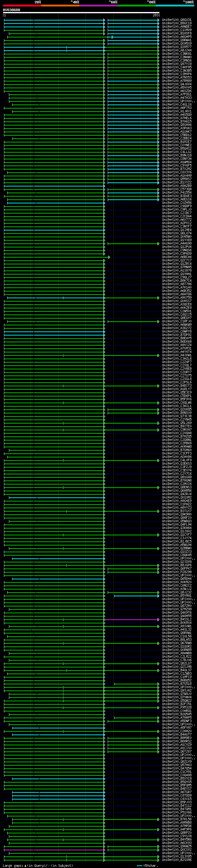This screenshot has width=197, height=868.
Task: Select the UniRef100_B5Q4S2 label
Action: point(176,149)
